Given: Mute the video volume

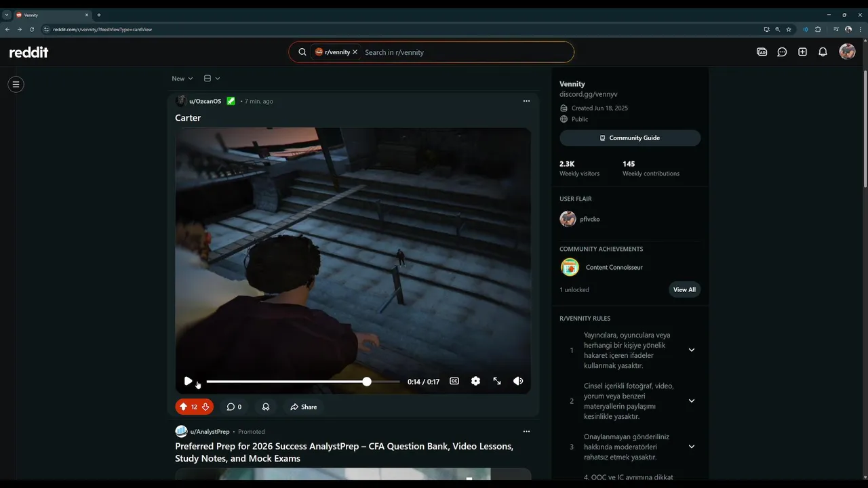Looking at the screenshot, I should [518, 381].
